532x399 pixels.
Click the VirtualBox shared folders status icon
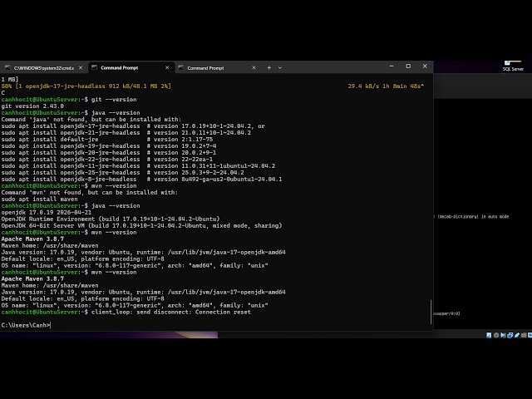point(524,335)
